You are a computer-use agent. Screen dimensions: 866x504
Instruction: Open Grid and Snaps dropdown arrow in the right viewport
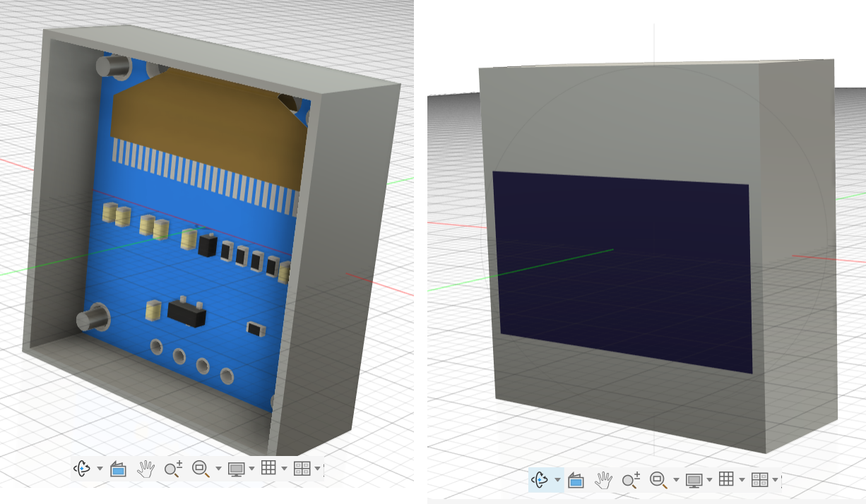[742, 481]
